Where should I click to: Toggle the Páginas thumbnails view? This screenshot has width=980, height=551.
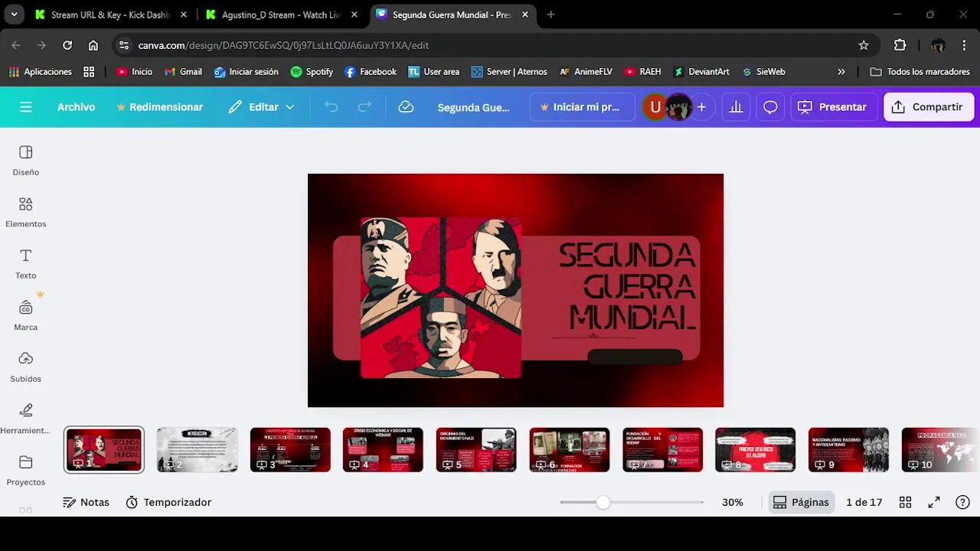point(801,502)
